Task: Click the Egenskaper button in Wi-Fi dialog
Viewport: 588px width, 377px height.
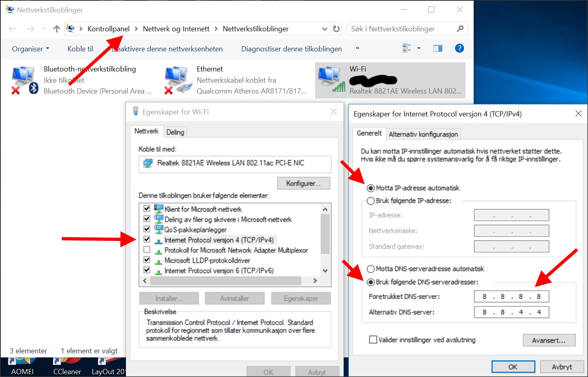Action: pyautogui.click(x=301, y=298)
